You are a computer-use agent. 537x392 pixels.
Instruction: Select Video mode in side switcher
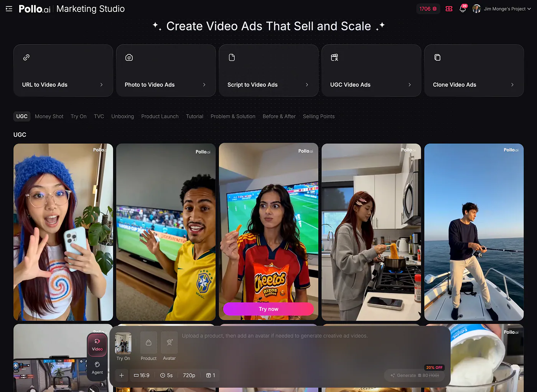coord(97,345)
